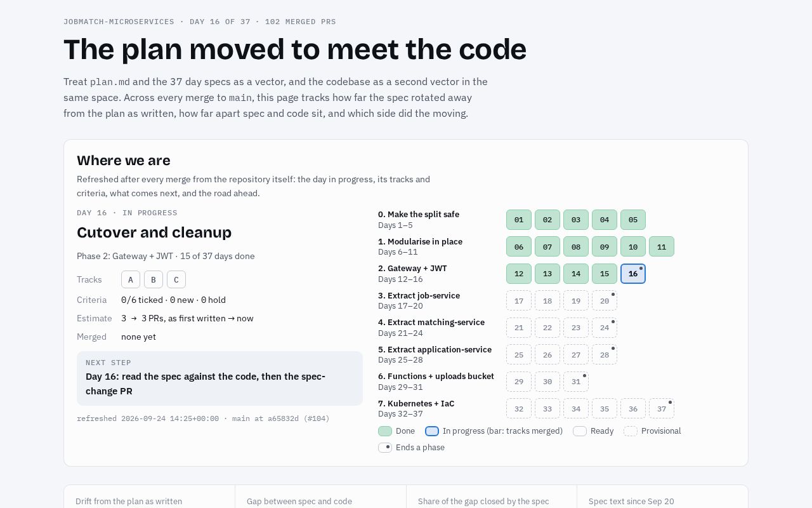Open provisional day 34 tile
The height and width of the screenshot is (508, 812).
pyautogui.click(x=576, y=408)
